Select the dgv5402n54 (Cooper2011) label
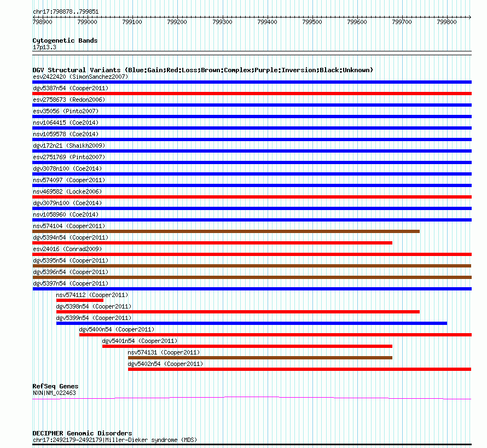The image size is (487, 448). (165, 364)
